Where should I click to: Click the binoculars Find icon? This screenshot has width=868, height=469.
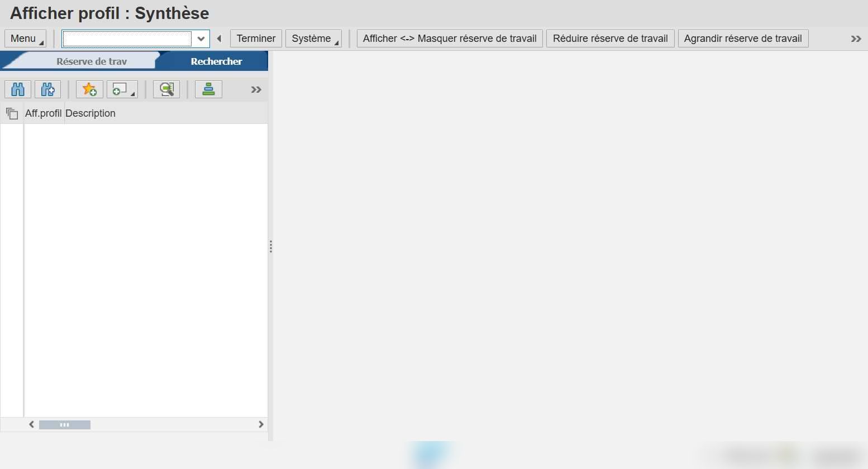18,89
